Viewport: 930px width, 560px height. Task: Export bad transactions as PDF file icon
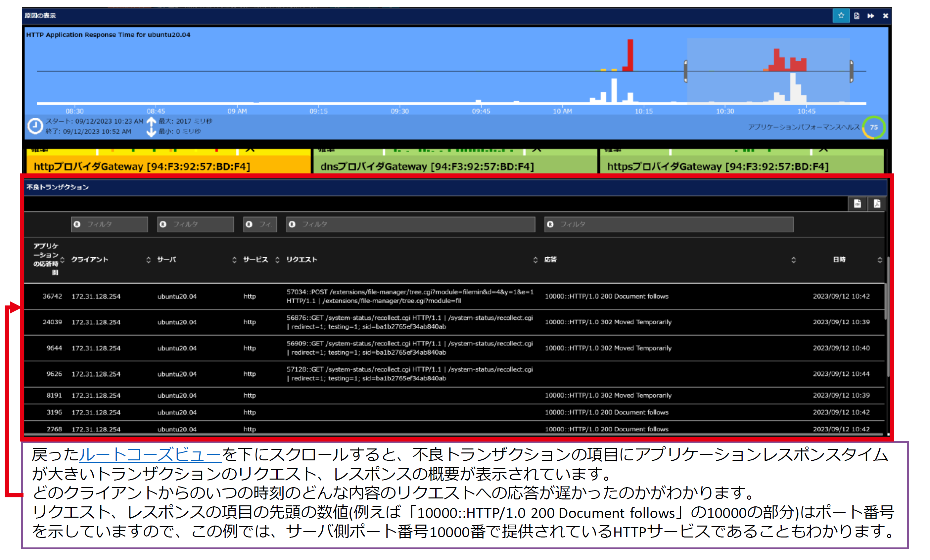[x=877, y=204]
